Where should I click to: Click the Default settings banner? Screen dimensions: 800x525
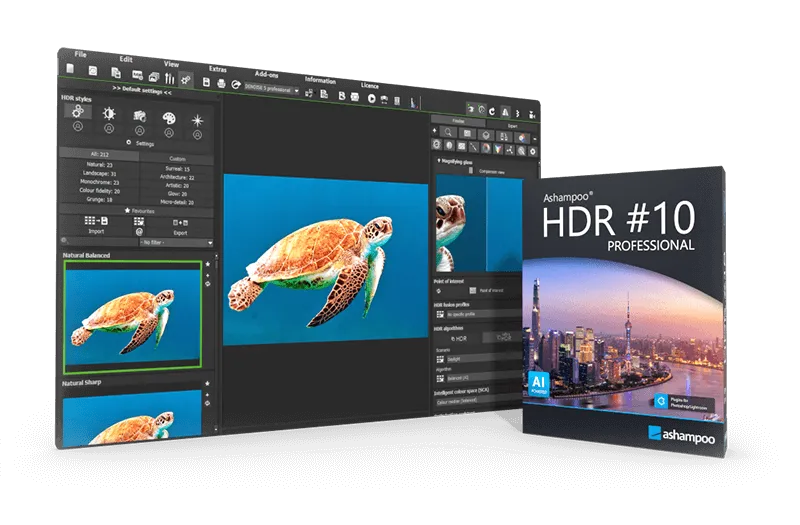point(142,91)
